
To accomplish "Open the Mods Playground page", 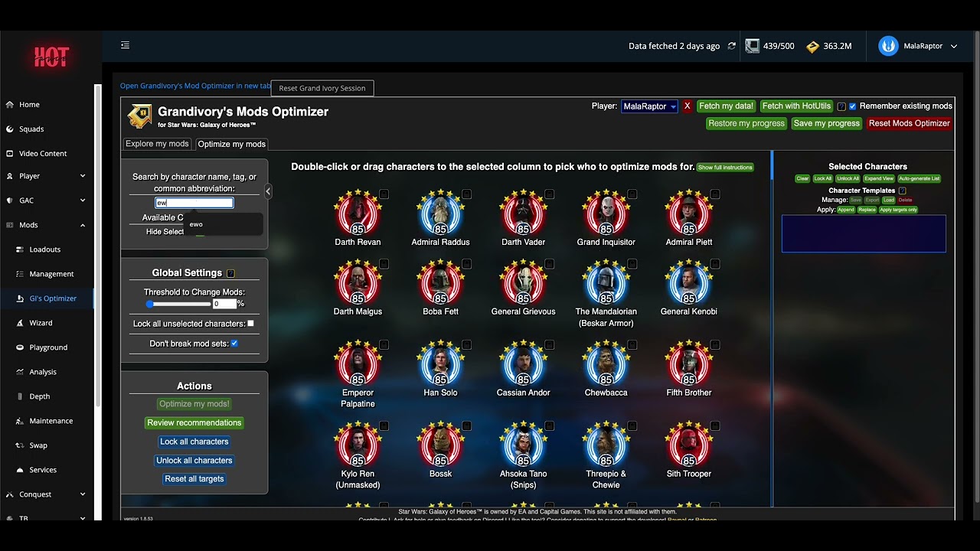I will coord(48,347).
